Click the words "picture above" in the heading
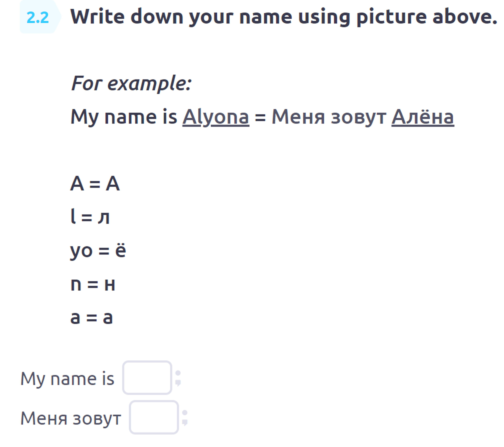The width and height of the screenshot is (504, 447). click(x=427, y=17)
